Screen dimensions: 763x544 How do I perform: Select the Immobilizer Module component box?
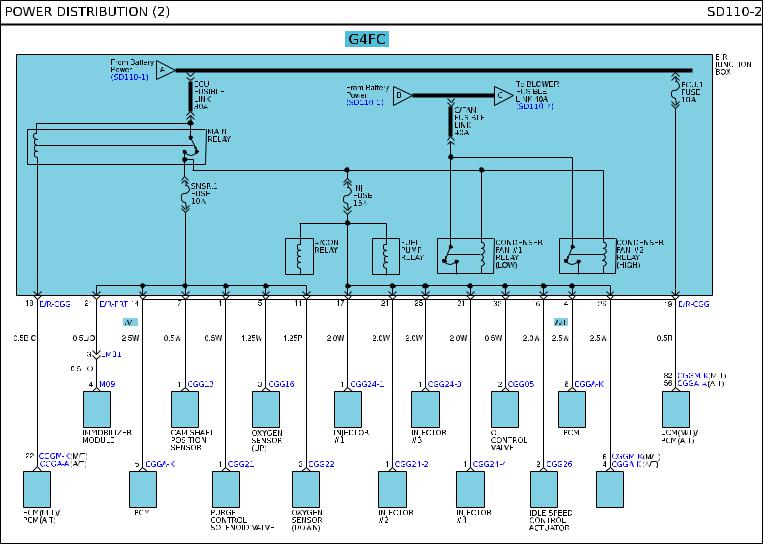[x=97, y=410]
